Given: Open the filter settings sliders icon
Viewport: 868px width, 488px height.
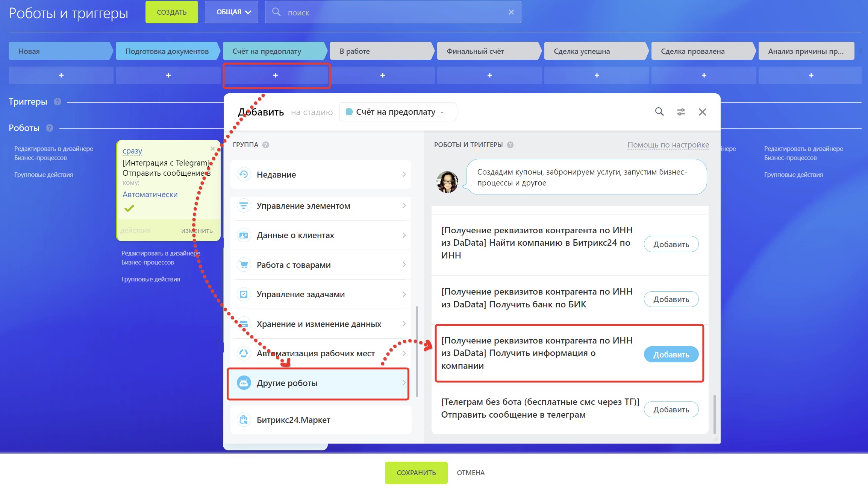Looking at the screenshot, I should [681, 112].
